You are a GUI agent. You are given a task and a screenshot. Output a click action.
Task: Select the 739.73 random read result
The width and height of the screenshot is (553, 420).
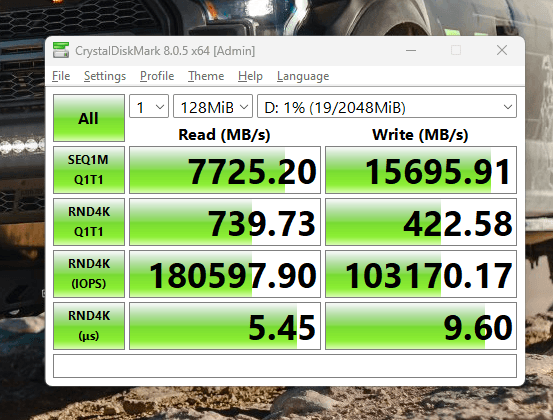[225, 222]
